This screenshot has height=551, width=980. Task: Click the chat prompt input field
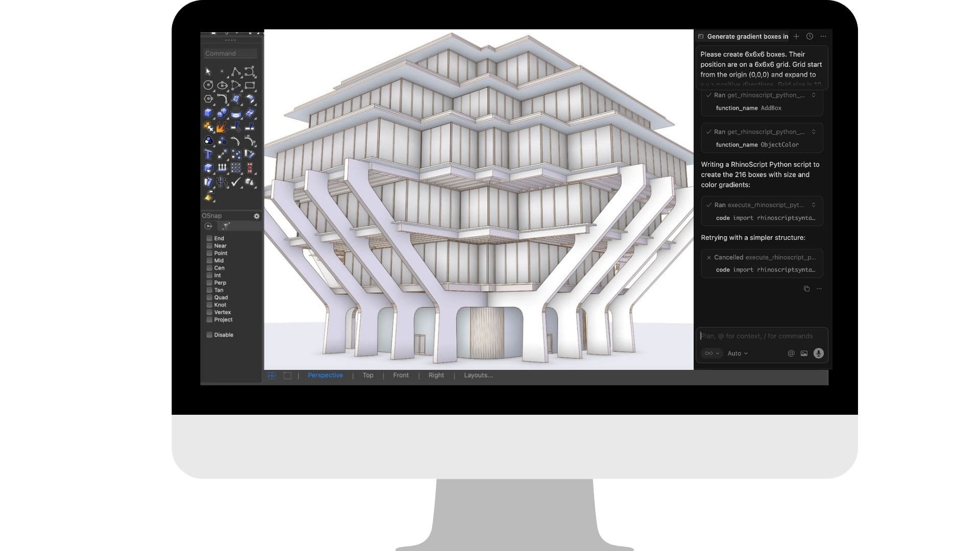(761, 336)
